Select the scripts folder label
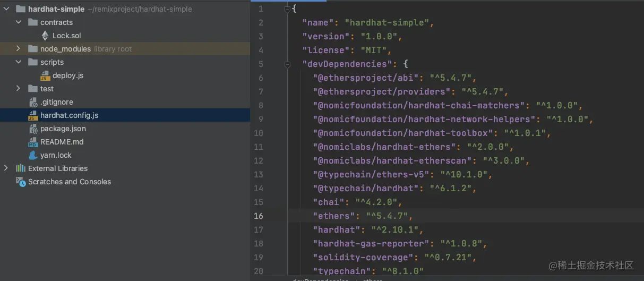 52,62
